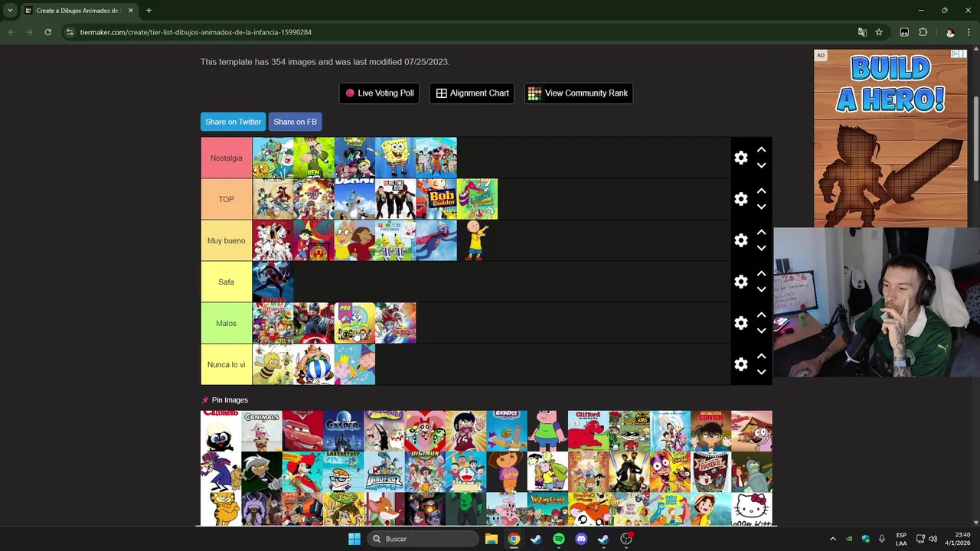Click the Pin Images toggle

[x=224, y=400]
